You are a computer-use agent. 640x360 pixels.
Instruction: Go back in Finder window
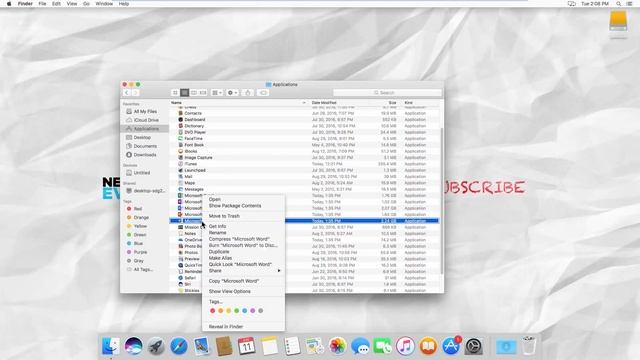[127, 93]
